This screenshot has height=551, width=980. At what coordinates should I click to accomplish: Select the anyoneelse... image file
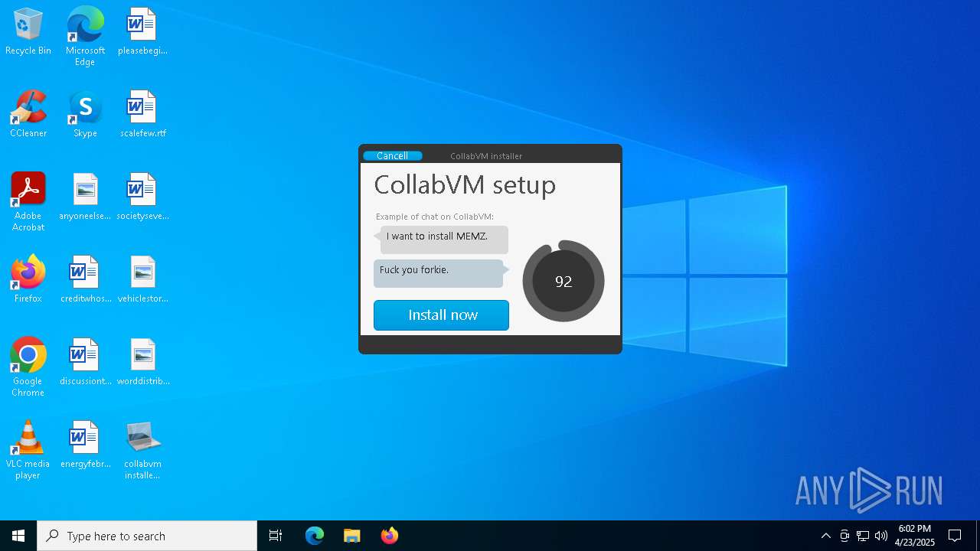pos(85,197)
